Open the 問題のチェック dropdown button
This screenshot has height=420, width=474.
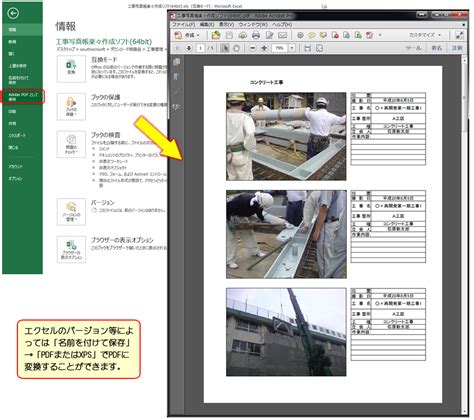[71, 144]
